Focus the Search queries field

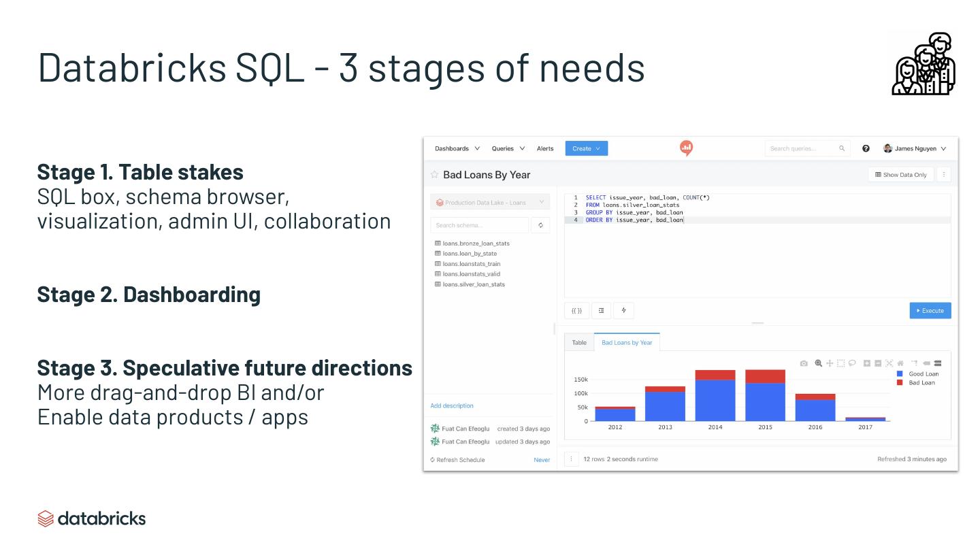click(x=807, y=148)
